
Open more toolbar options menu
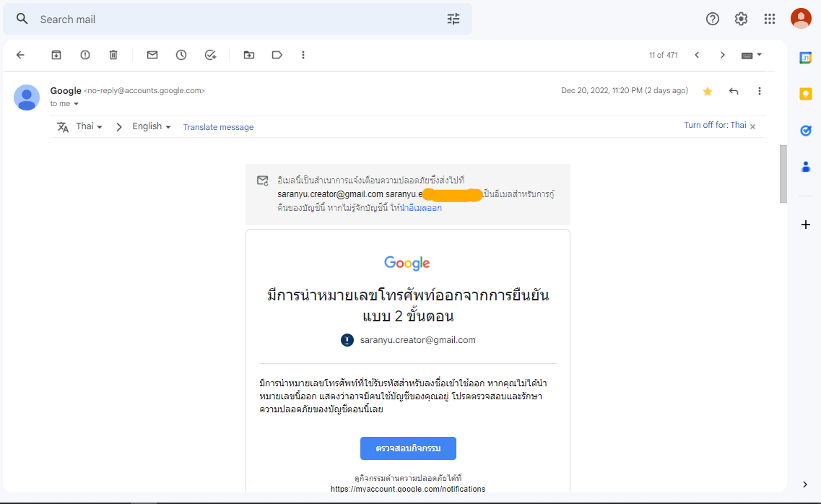point(303,55)
